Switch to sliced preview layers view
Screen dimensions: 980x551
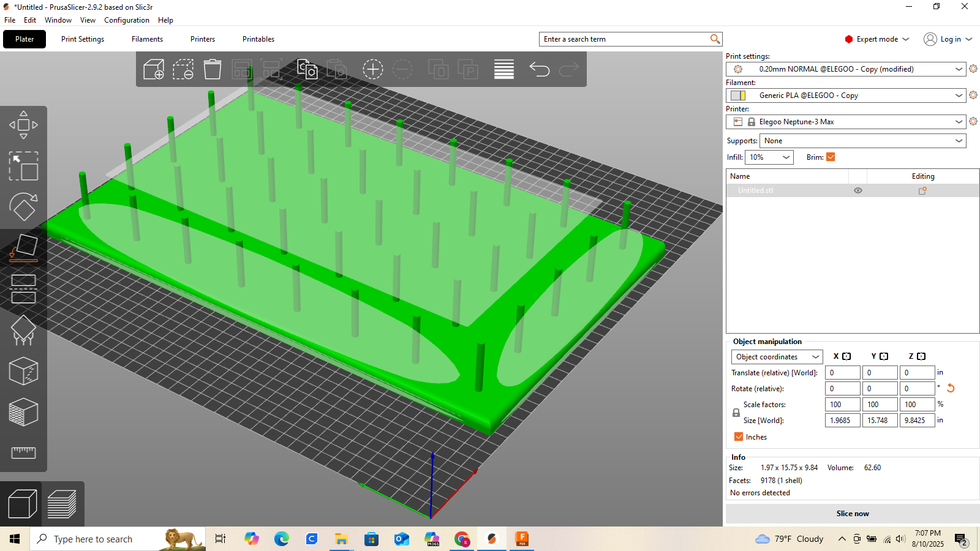tap(62, 504)
